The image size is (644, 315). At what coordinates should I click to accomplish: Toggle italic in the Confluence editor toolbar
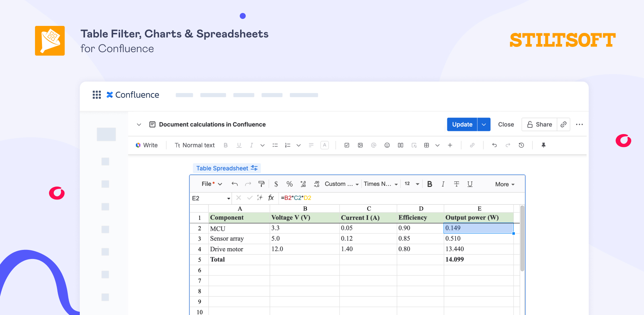coord(251,145)
